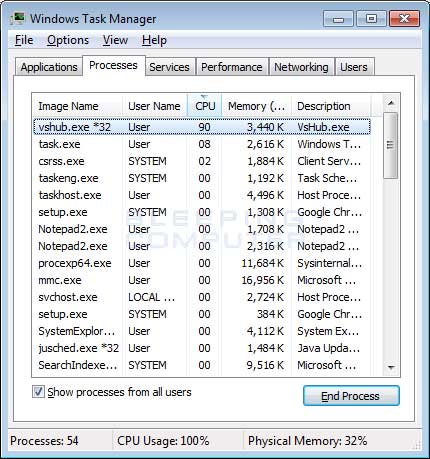The image size is (430, 459).
Task: Minimize the Task Manager window
Action: pyautogui.click(x=338, y=18)
